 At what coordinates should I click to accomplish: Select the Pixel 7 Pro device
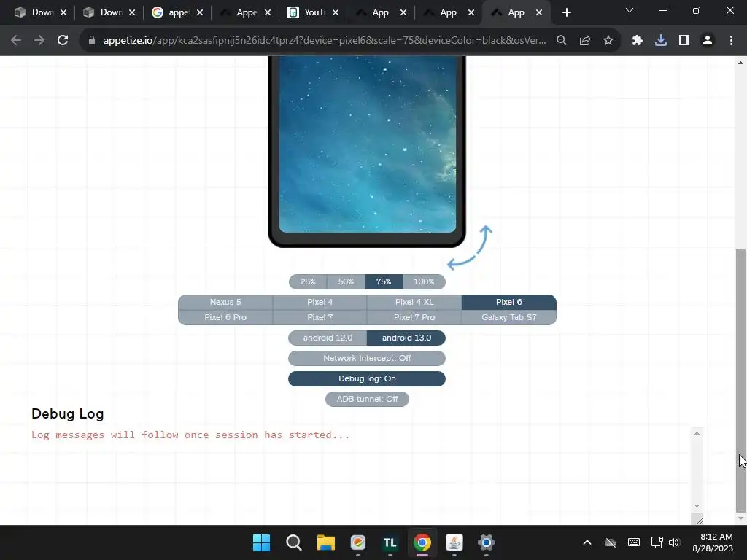[414, 317]
